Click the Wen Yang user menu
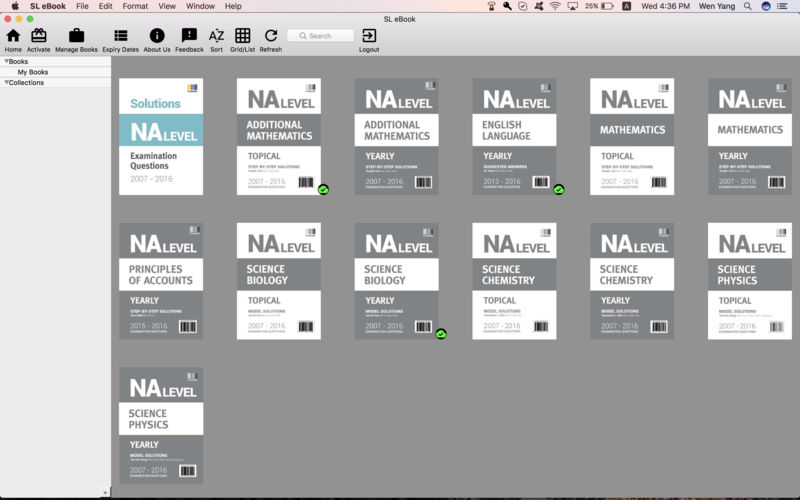Screen dimensions: 800x500 717,6
